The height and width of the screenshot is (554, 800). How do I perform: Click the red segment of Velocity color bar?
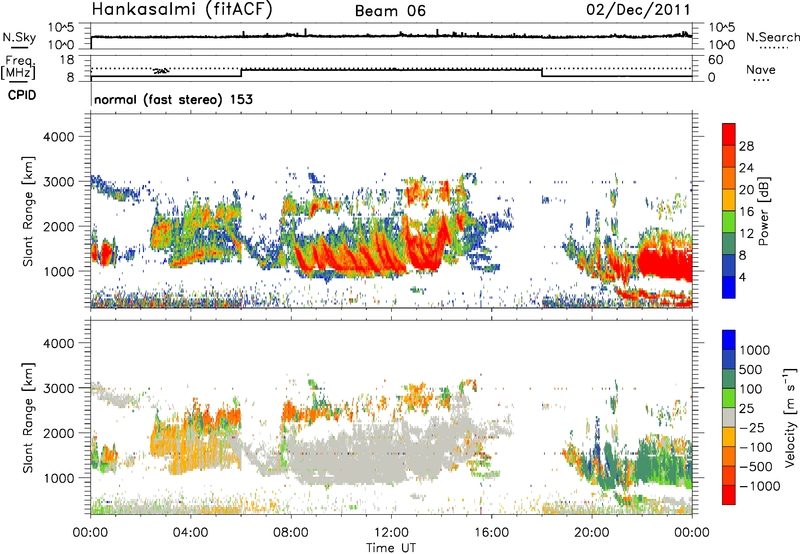(729, 495)
